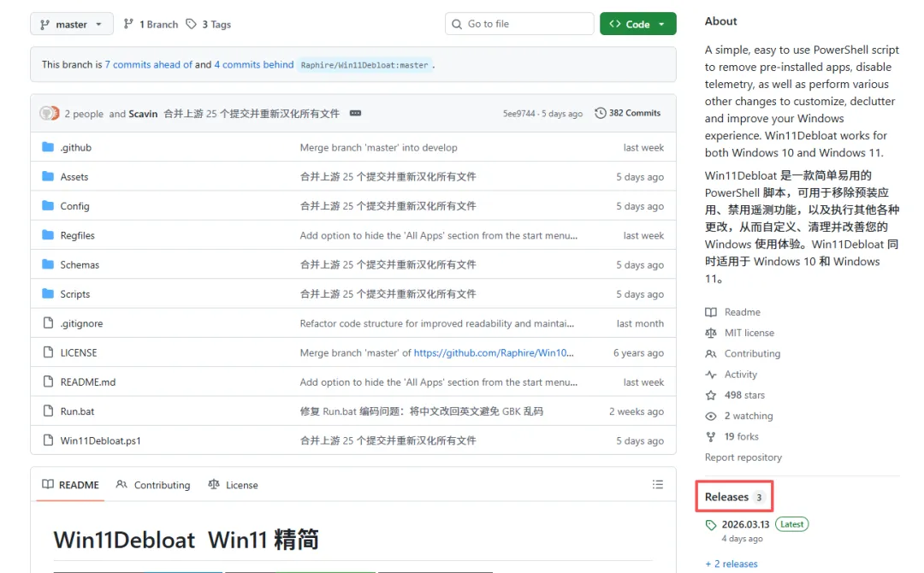Open the Regfiles folder
924x573 pixels.
point(77,235)
